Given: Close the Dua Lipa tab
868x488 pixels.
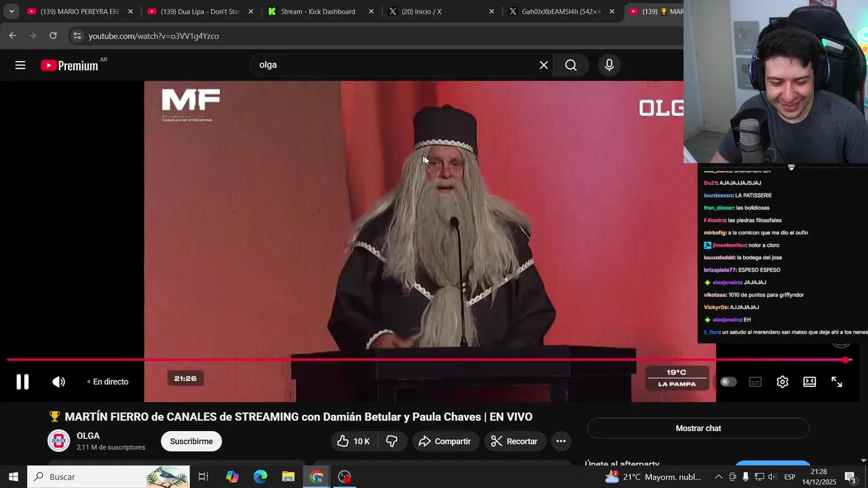Looking at the screenshot, I should tap(251, 12).
